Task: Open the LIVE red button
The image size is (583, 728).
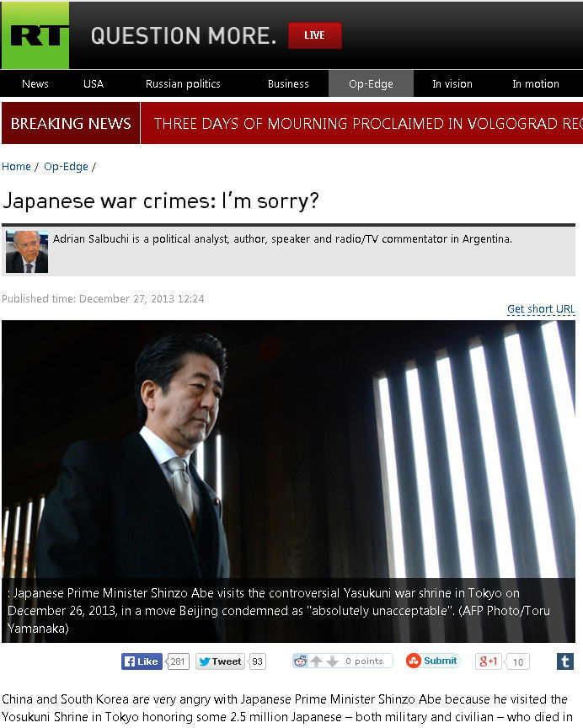Action: coord(315,35)
